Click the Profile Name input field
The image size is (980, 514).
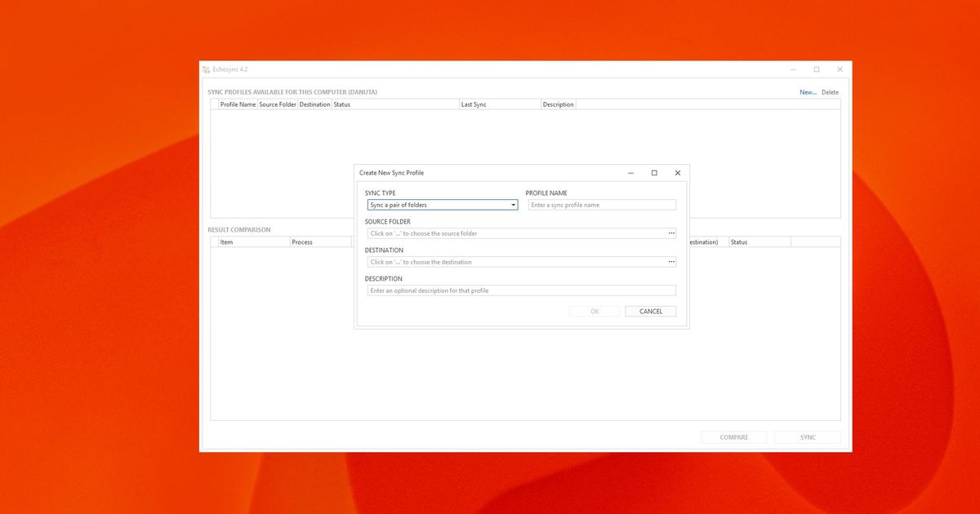click(602, 204)
